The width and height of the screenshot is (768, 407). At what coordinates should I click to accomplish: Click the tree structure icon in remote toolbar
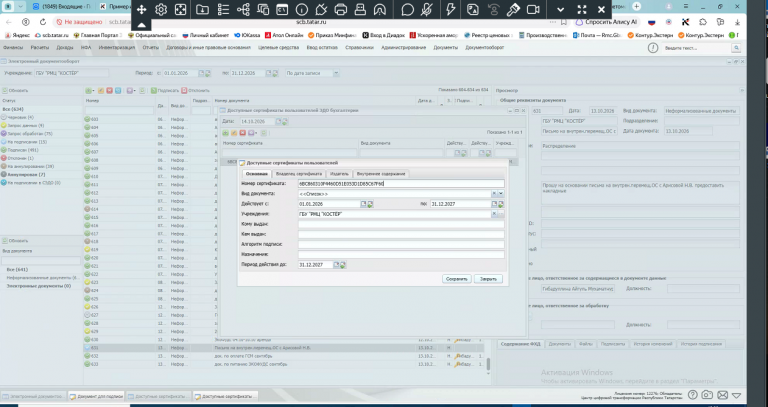(x=242, y=9)
